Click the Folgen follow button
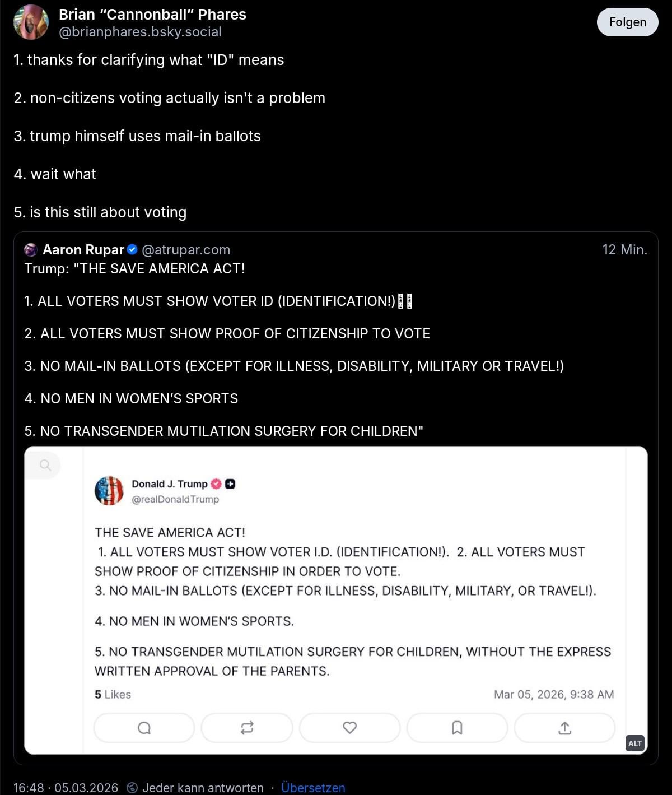The width and height of the screenshot is (672, 795). (x=627, y=22)
